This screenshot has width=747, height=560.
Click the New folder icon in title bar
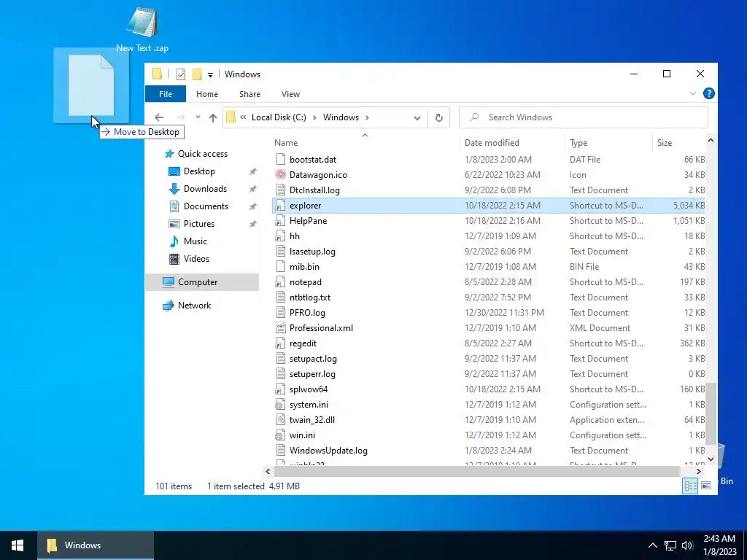[x=197, y=74]
